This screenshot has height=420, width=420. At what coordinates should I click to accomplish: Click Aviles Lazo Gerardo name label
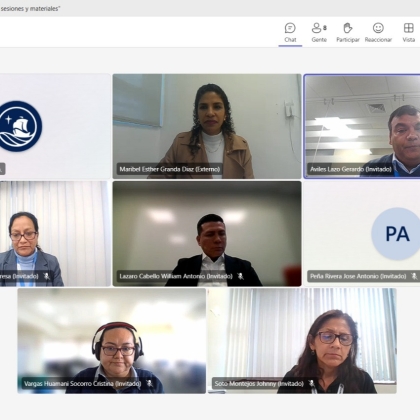point(351,169)
